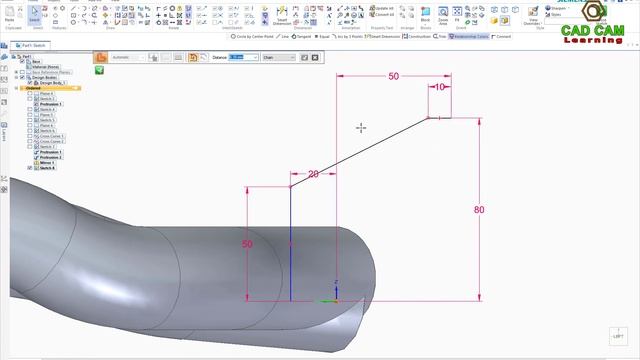This screenshot has height=360, width=640.
Task: Pick the Line tool in the Draw group
Action: click(x=73, y=8)
